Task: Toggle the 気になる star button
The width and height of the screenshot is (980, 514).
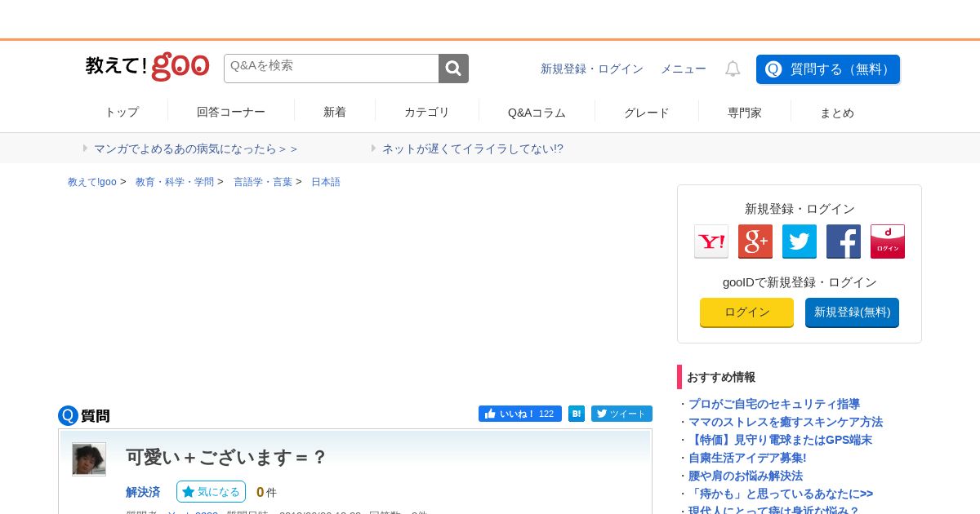Action: point(211,491)
